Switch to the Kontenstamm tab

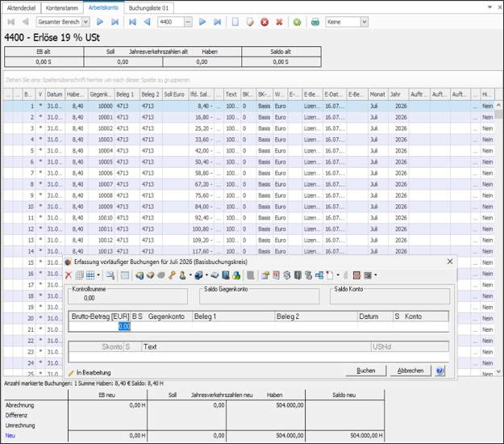[x=62, y=8]
